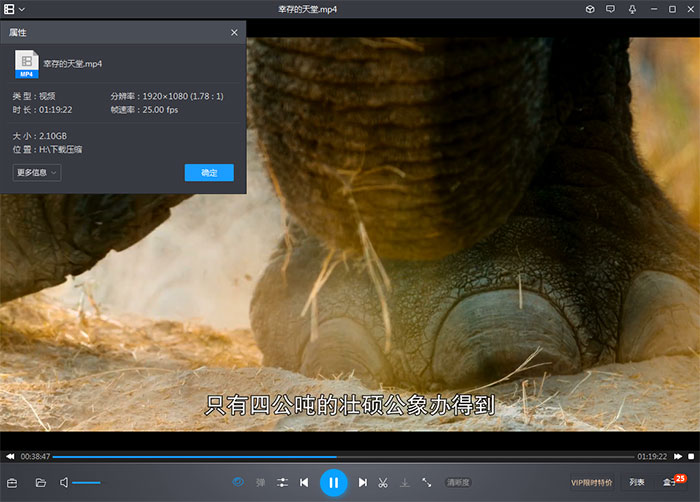The width and height of the screenshot is (700, 502).
Task: Toggle the 弹 danmaku button
Action: (x=260, y=483)
